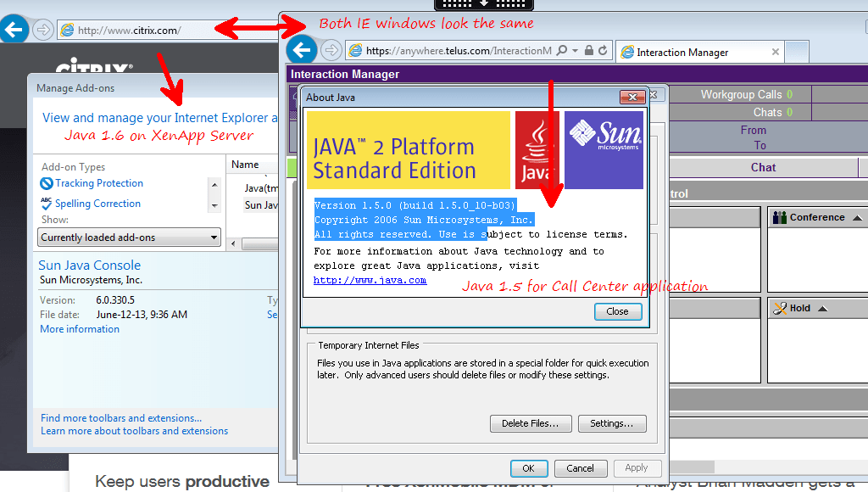
Task: Click Conference people icon
Action: coord(780,217)
